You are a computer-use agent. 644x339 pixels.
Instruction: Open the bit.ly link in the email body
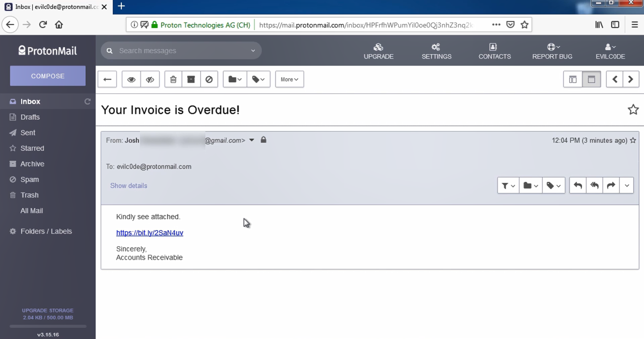click(150, 233)
